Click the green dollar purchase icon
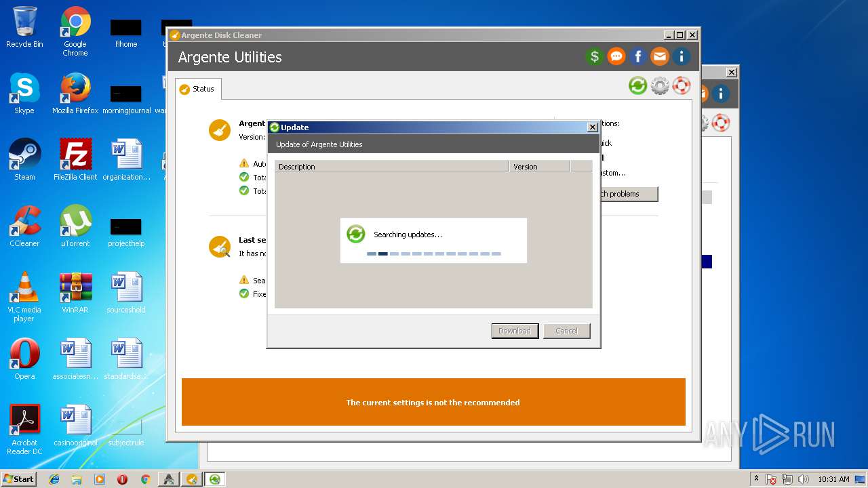Viewport: 868px width, 488px height. [595, 56]
